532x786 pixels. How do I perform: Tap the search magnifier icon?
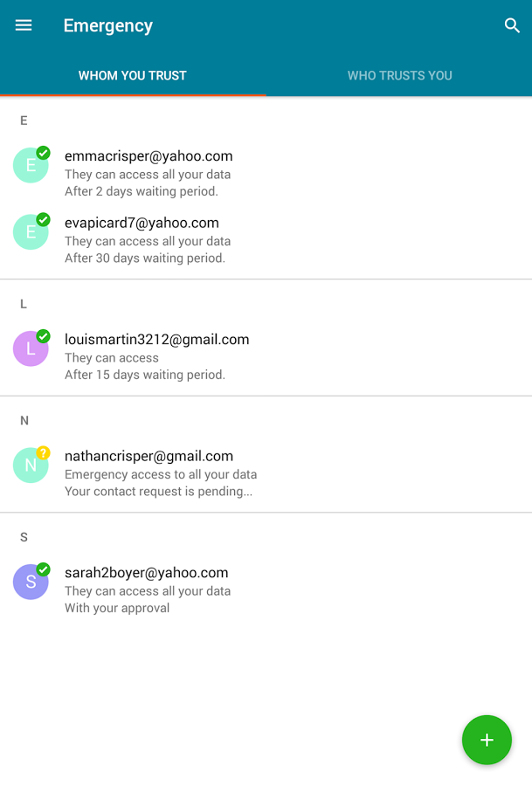(511, 25)
